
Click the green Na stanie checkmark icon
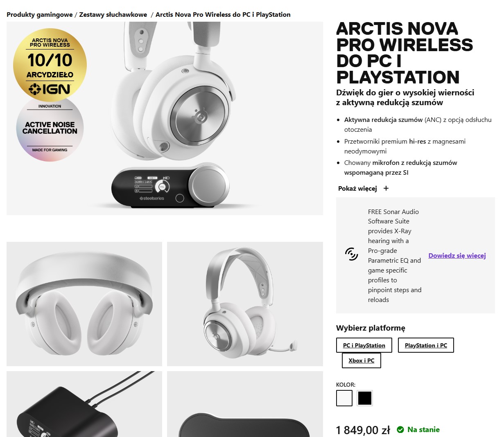pyautogui.click(x=400, y=430)
